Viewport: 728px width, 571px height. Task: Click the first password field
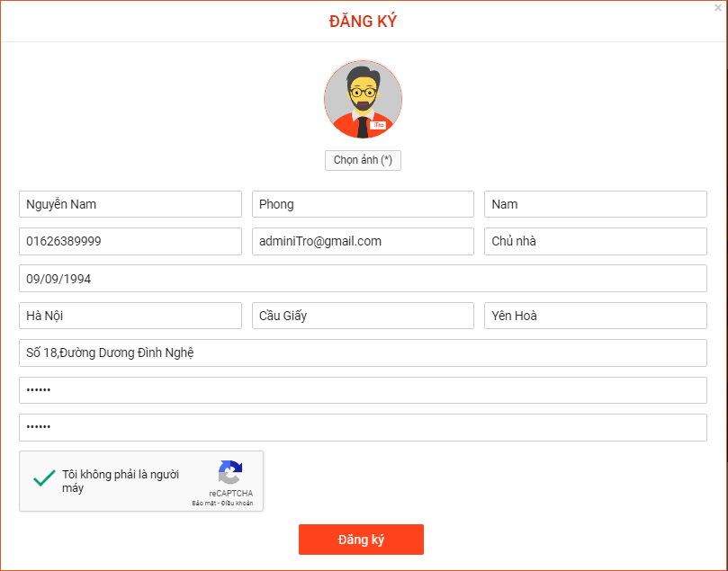[x=363, y=390]
